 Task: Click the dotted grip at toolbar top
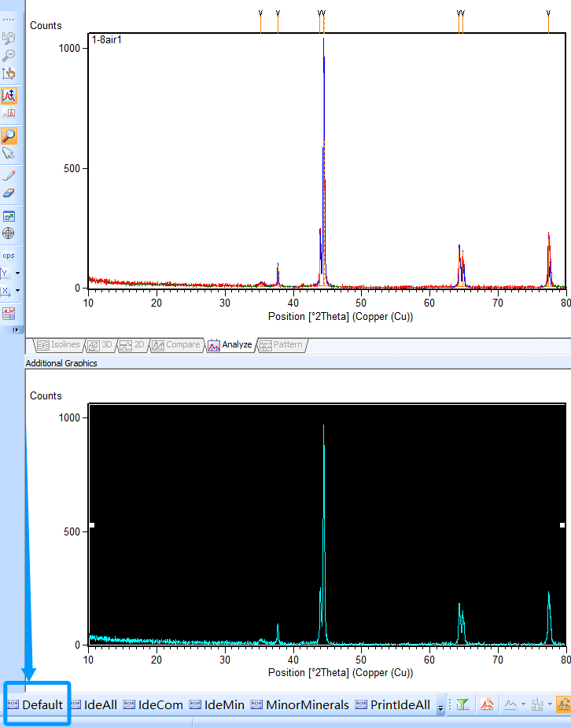point(9,20)
